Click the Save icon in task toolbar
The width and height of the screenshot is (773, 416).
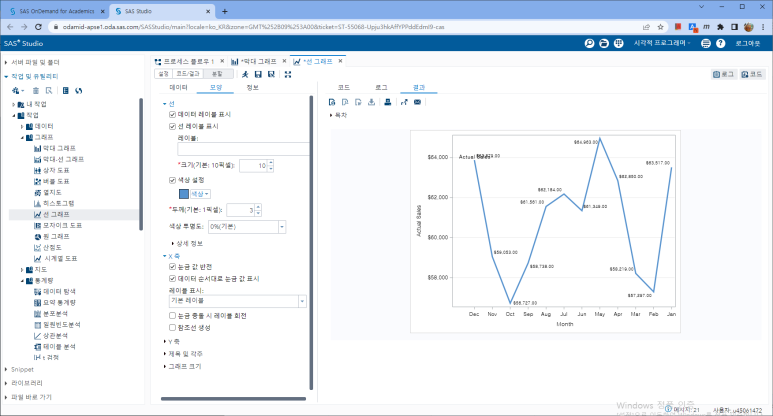[258, 74]
